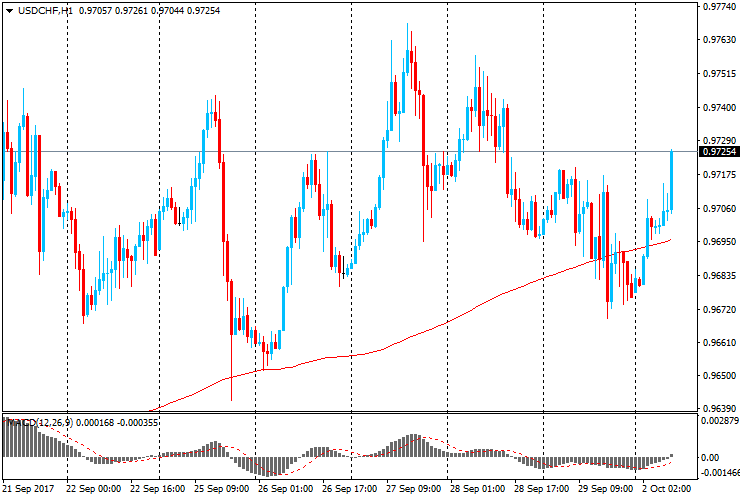Select the current price tag 0.97254
Screen dimensions: 740x500
click(x=719, y=152)
